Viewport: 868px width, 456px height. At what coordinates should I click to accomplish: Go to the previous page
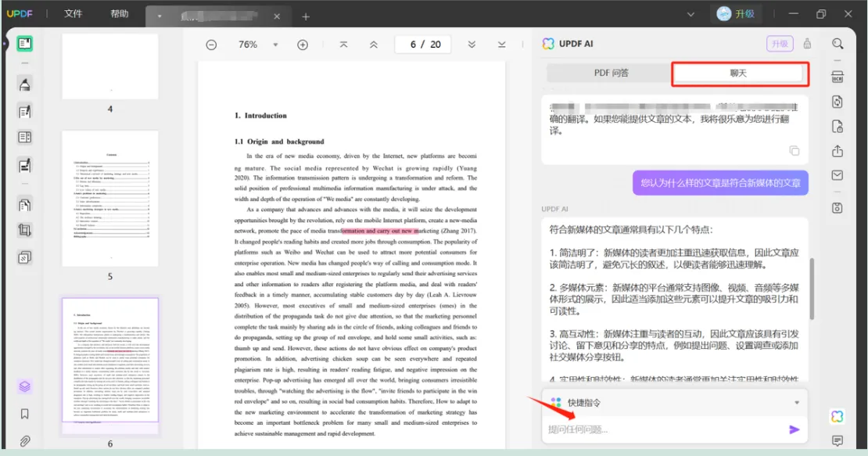click(374, 45)
